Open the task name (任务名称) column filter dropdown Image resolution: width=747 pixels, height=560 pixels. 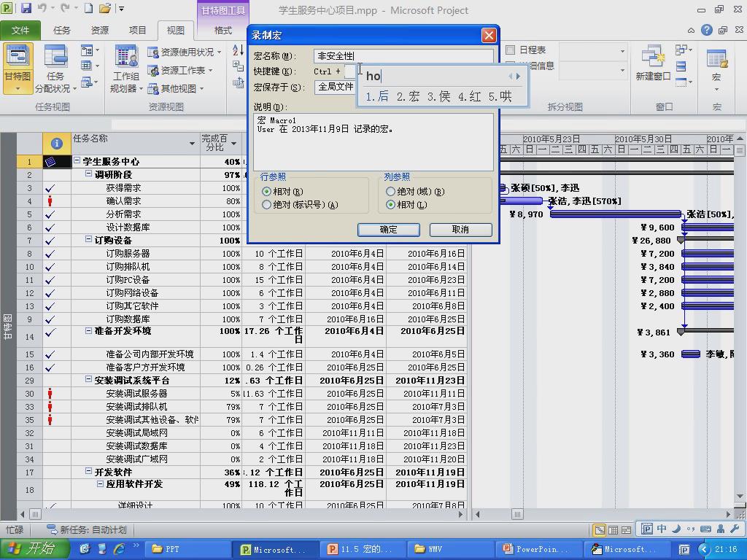tap(192, 144)
